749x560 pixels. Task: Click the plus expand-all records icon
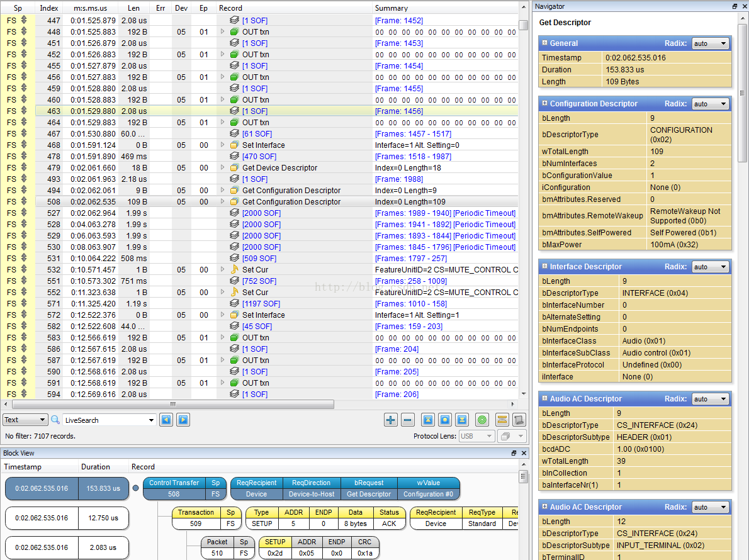[x=390, y=420]
